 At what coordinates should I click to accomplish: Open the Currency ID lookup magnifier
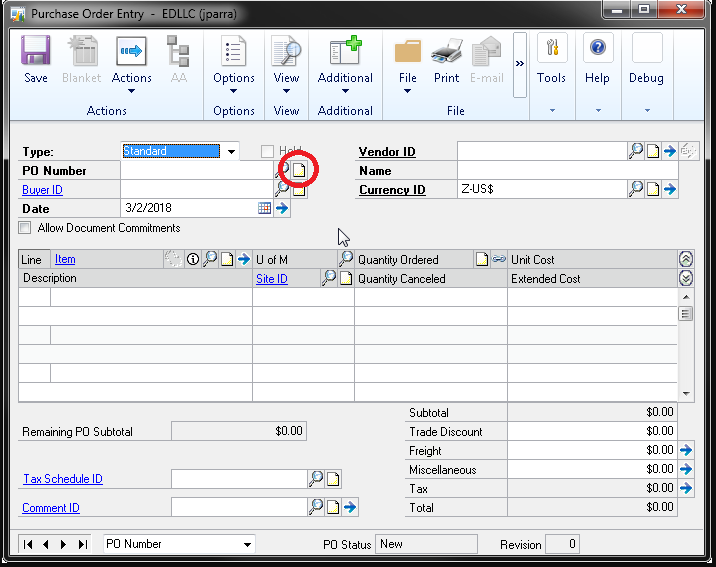pyautogui.click(x=636, y=189)
